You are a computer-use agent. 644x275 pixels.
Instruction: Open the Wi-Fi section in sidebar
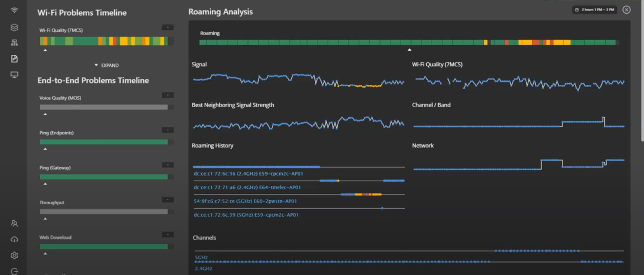tap(14, 10)
